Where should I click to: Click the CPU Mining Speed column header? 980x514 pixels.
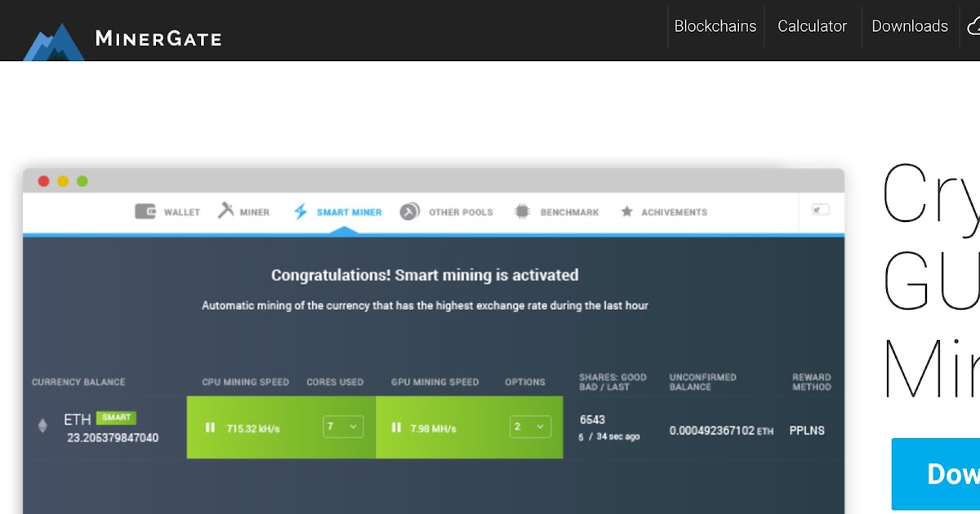tap(246, 382)
